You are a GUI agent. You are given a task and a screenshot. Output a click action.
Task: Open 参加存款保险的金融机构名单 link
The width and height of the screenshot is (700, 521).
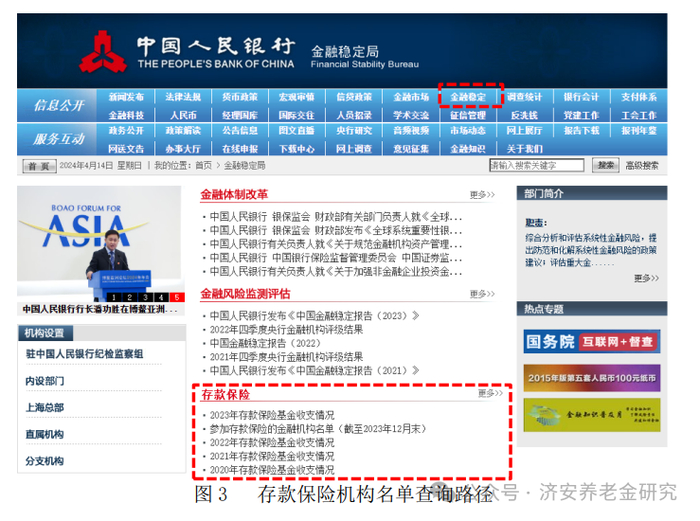318,429
